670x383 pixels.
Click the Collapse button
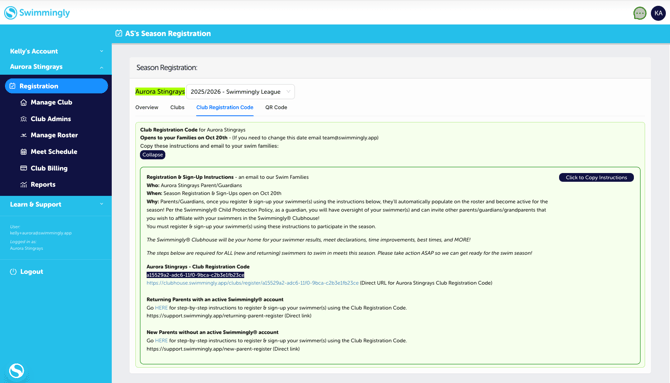pos(153,155)
